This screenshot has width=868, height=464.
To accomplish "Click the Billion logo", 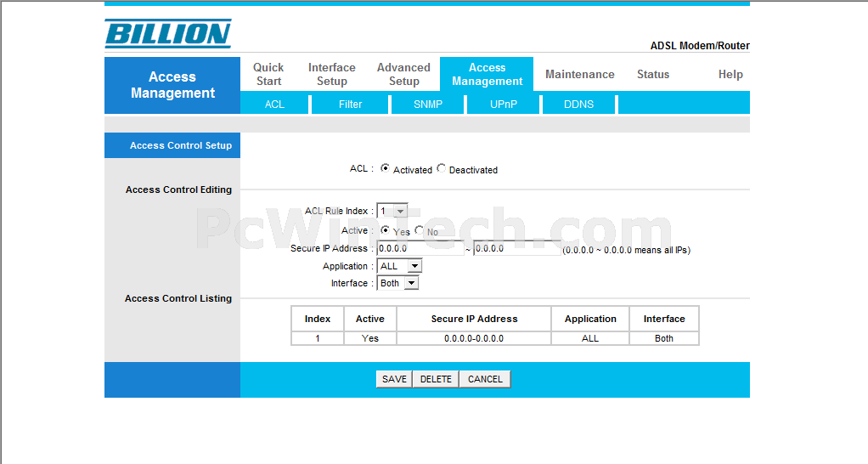I will click(168, 34).
